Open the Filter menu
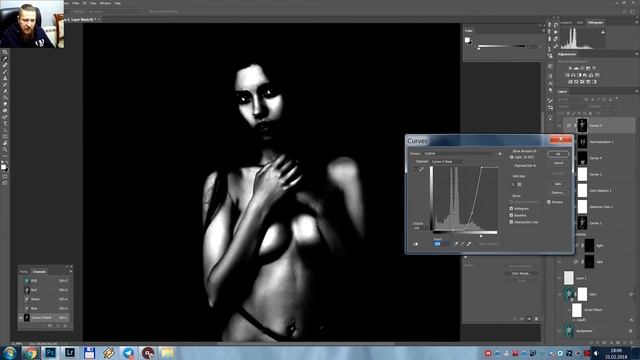Viewport: 640px width, 360px height. (76, 3)
